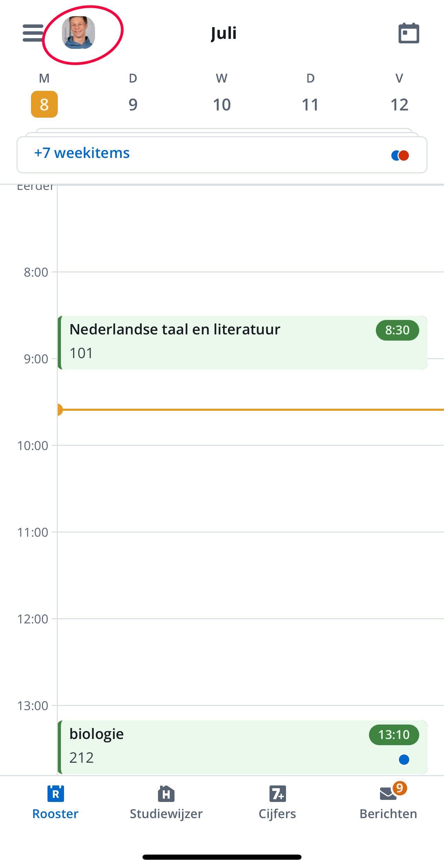This screenshot has width=444, height=868.
Task: Tap the orange unread badge showing 9
Action: [x=400, y=787]
